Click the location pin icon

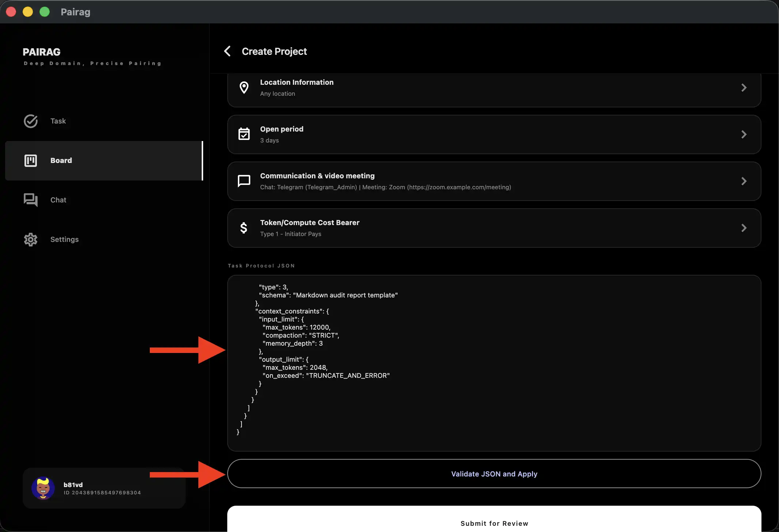click(x=244, y=88)
